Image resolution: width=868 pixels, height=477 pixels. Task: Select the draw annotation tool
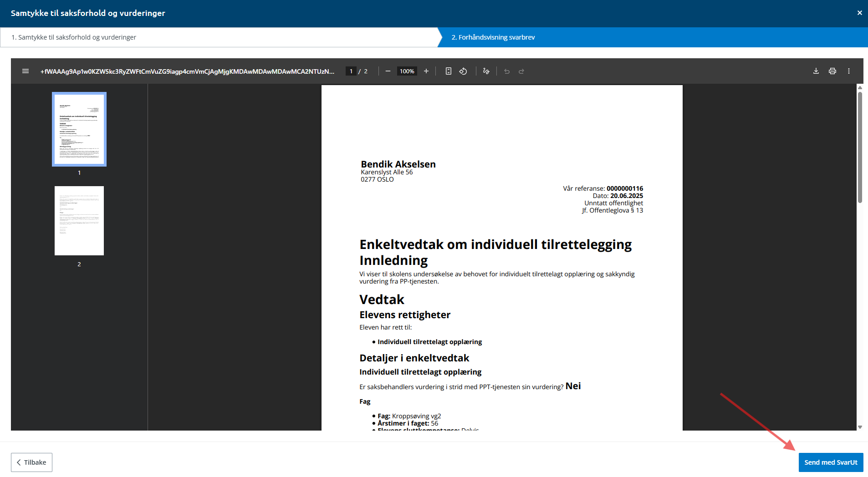click(x=486, y=71)
